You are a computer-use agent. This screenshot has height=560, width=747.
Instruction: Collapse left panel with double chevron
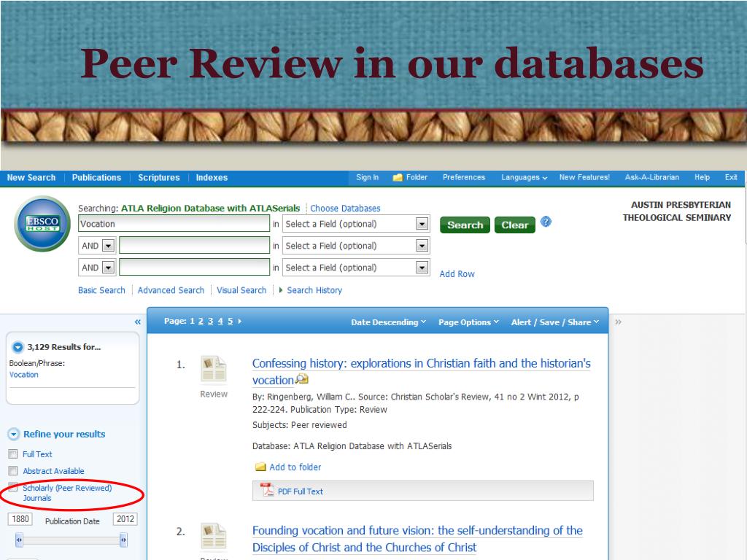(138, 322)
